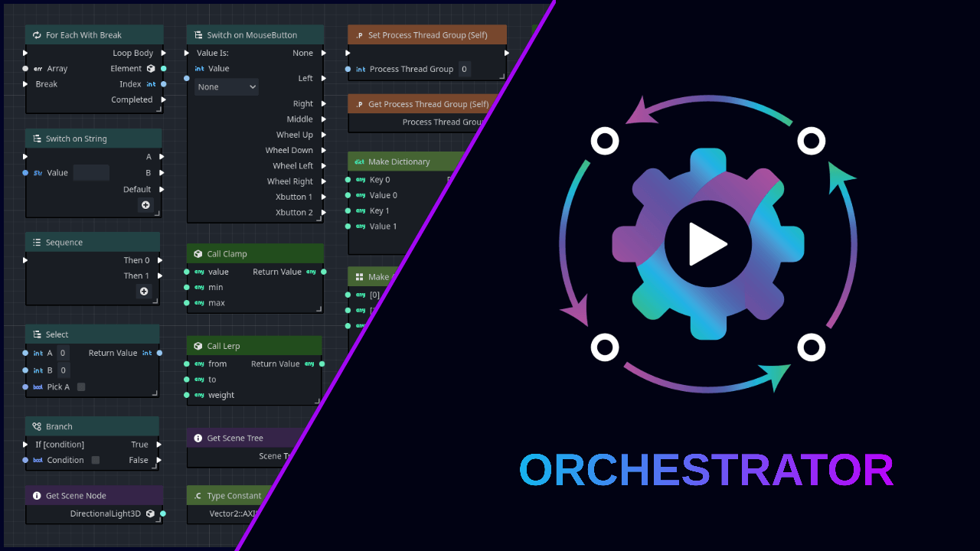Click the DirectionalLight3D cube icon
The image size is (980, 551).
pos(150,514)
